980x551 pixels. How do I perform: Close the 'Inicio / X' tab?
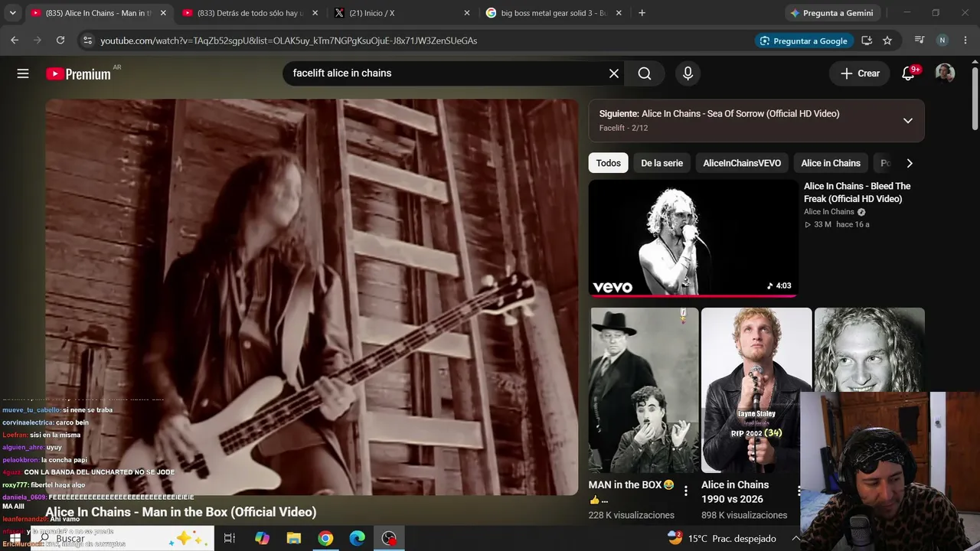click(467, 13)
